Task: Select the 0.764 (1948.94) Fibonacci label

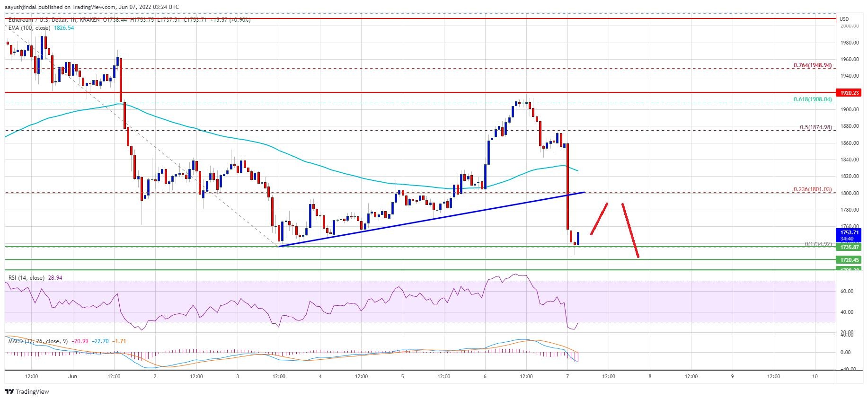Action: tap(812, 65)
